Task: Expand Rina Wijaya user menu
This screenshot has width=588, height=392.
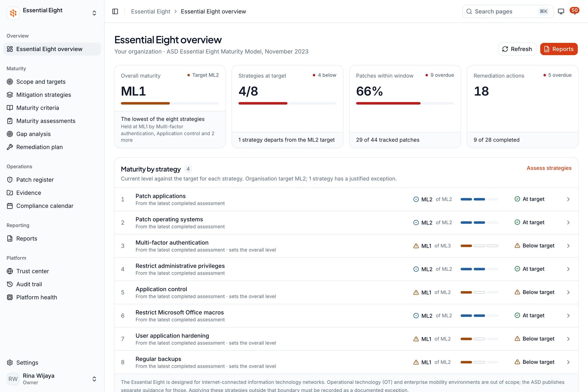Action: point(94,379)
